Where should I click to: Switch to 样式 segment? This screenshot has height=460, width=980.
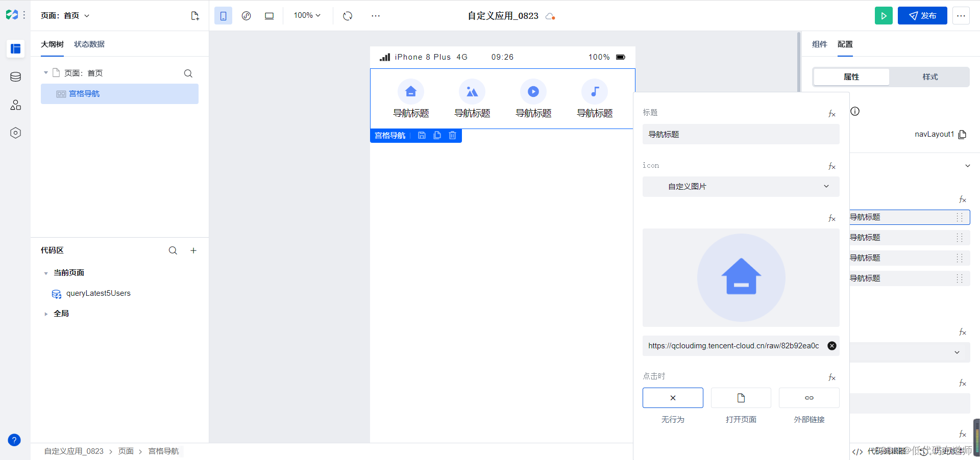pos(930,77)
